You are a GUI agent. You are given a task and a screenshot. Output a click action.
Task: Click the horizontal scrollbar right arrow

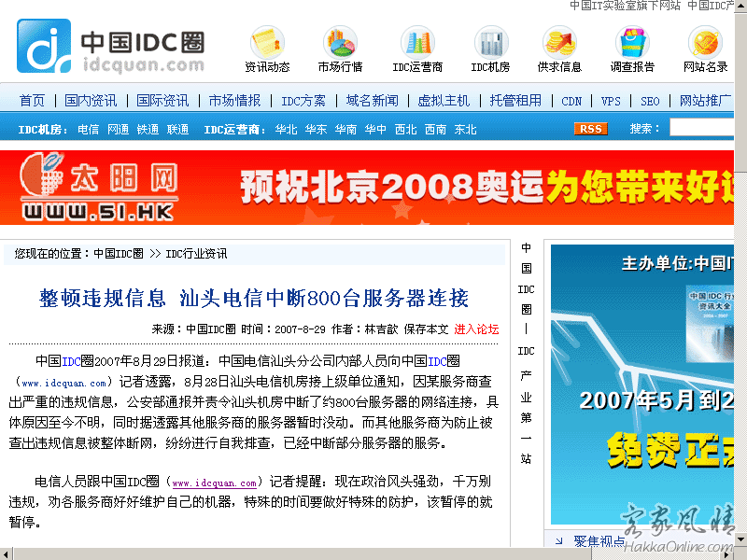[728, 554]
